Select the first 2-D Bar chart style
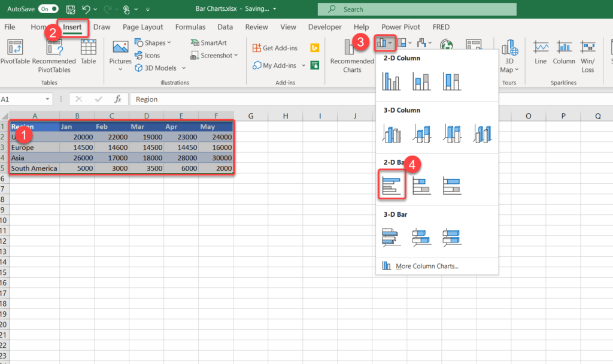Screen dimensions: 613x364 click(x=391, y=185)
